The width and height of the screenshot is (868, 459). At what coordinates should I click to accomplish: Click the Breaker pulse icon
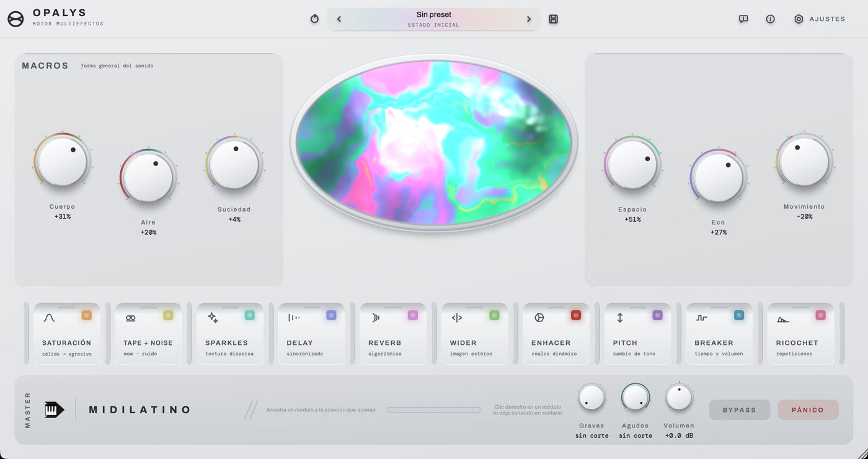pos(702,318)
